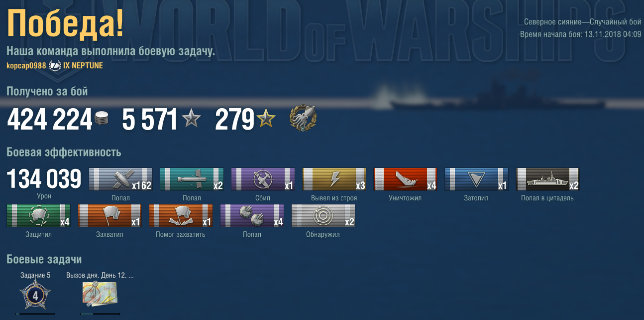Select the green defended ribbon x4
The height and width of the screenshot is (320, 644).
click(x=38, y=216)
